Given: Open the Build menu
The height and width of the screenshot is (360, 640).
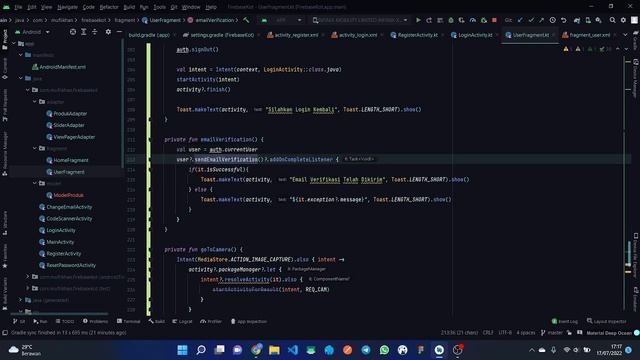Looking at the screenshot, I should [129, 7].
